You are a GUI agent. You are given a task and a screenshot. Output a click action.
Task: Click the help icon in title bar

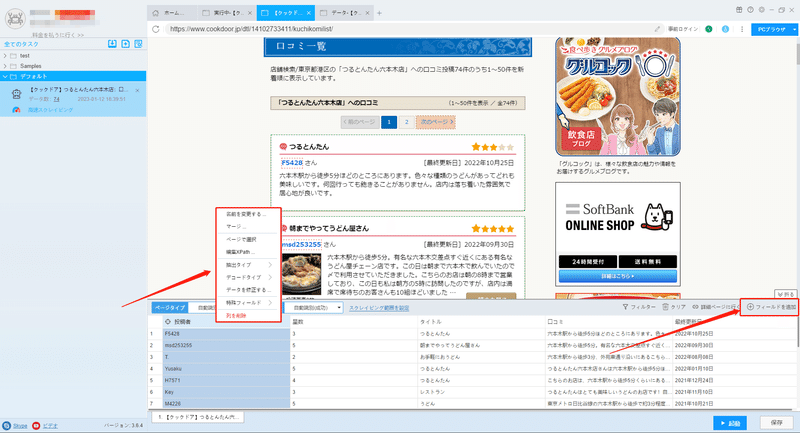click(x=751, y=10)
